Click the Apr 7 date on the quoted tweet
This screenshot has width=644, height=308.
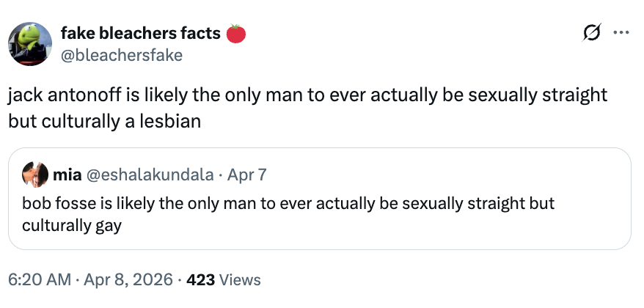point(247,175)
